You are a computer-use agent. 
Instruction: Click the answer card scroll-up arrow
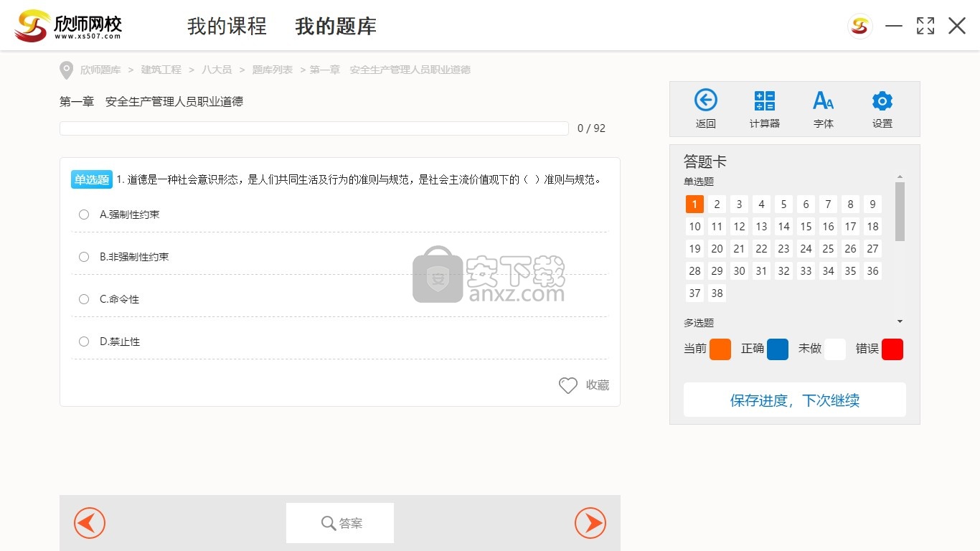click(900, 176)
